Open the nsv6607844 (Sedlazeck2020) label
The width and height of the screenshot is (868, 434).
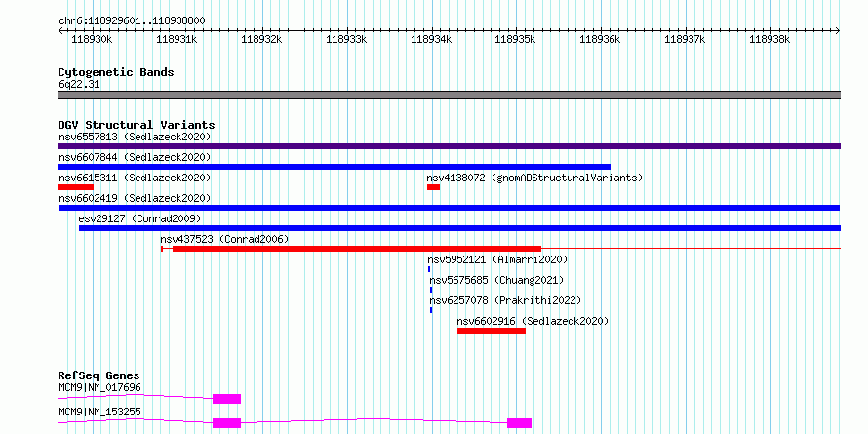click(135, 157)
